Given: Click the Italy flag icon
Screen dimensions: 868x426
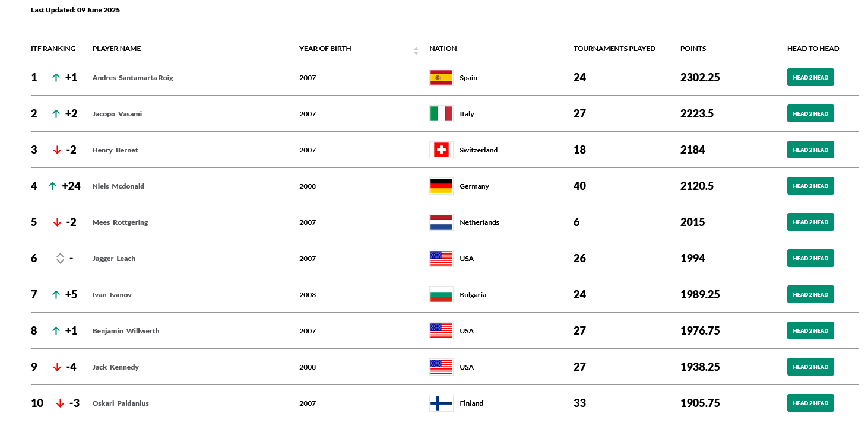Looking at the screenshot, I should (441, 114).
